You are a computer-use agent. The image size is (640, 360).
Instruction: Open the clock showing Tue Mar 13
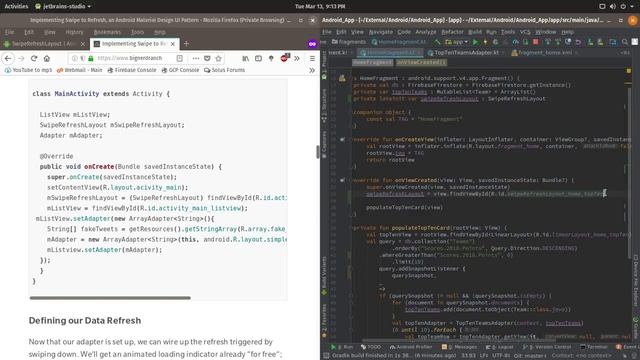tap(320, 7)
